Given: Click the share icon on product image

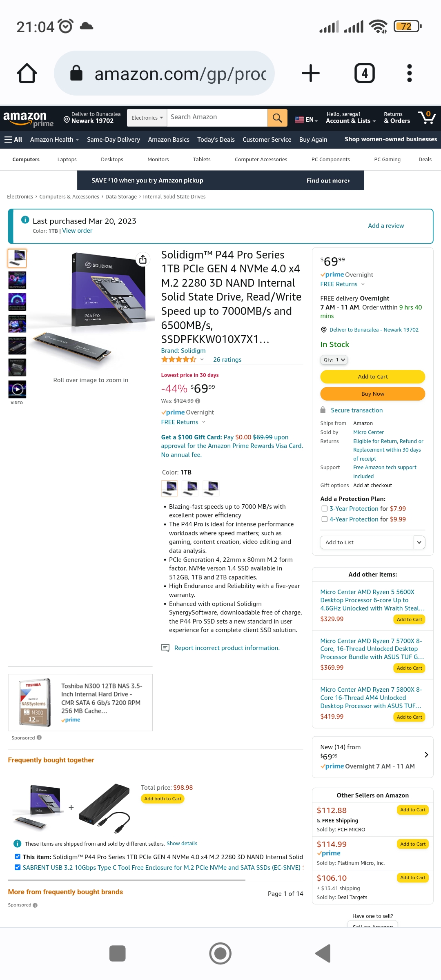Looking at the screenshot, I should click(143, 260).
